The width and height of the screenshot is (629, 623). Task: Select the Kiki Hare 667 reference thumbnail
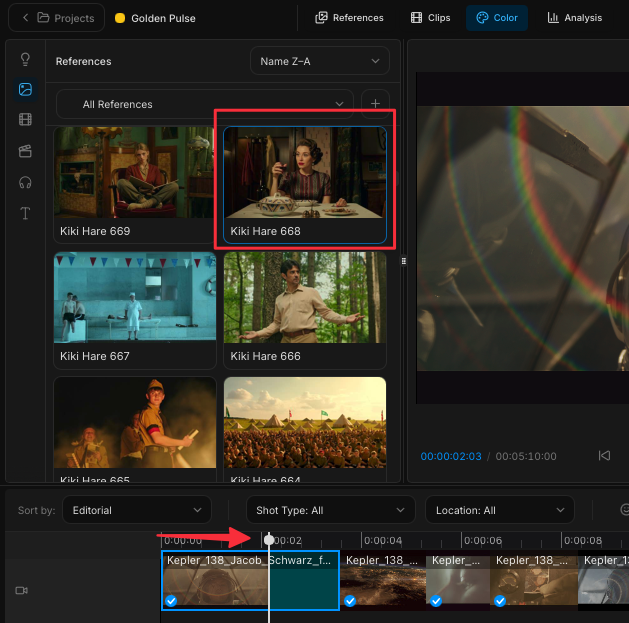coord(135,310)
